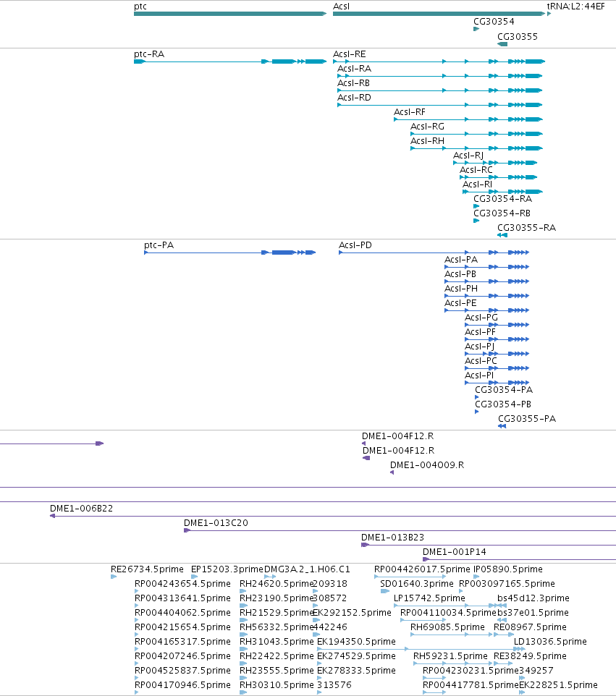
Task: Click the Acsl-PA protein label
Action: click(461, 260)
